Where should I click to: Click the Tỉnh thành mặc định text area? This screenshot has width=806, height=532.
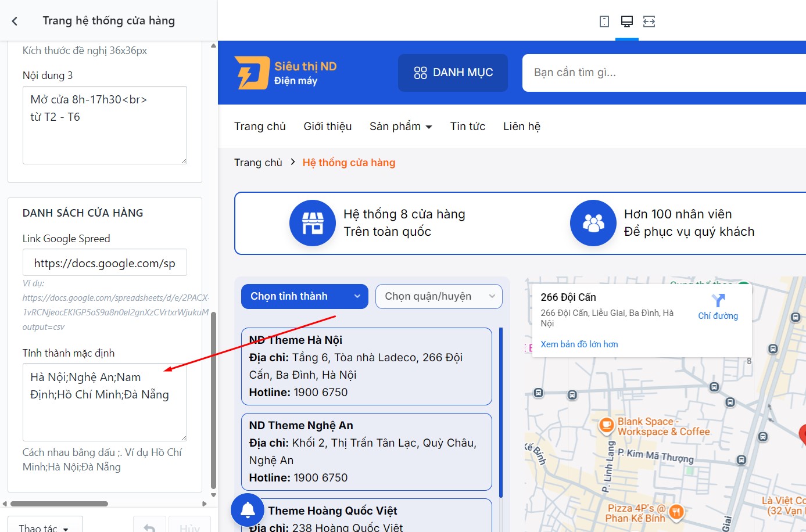click(105, 402)
